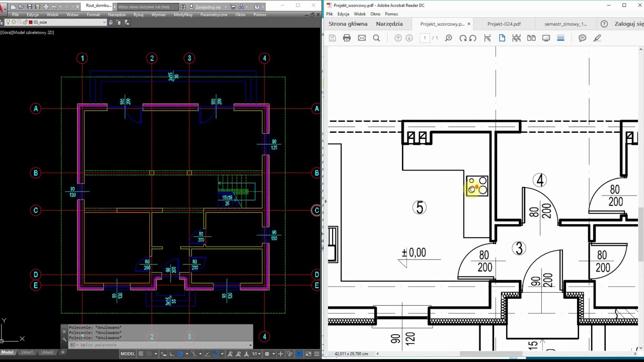Open the Narzędzia pane in Acrobat
The width and height of the screenshot is (644, 362).
click(389, 24)
